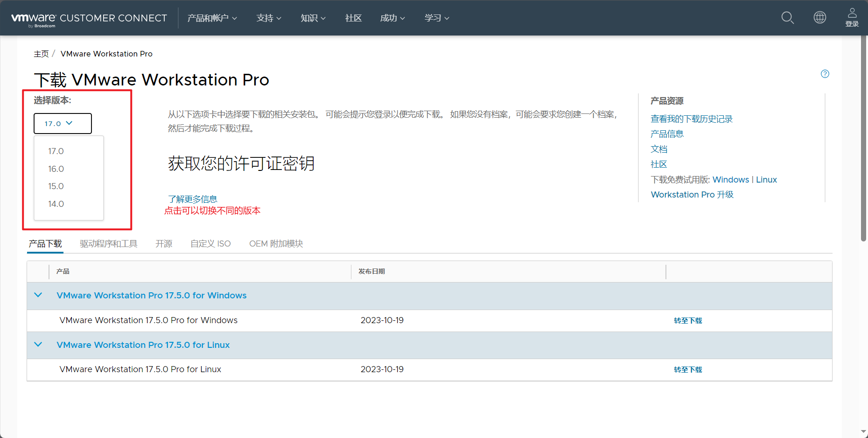Click the page vertical scrollbar thumb
This screenshot has height=438, width=868.
coord(864,139)
